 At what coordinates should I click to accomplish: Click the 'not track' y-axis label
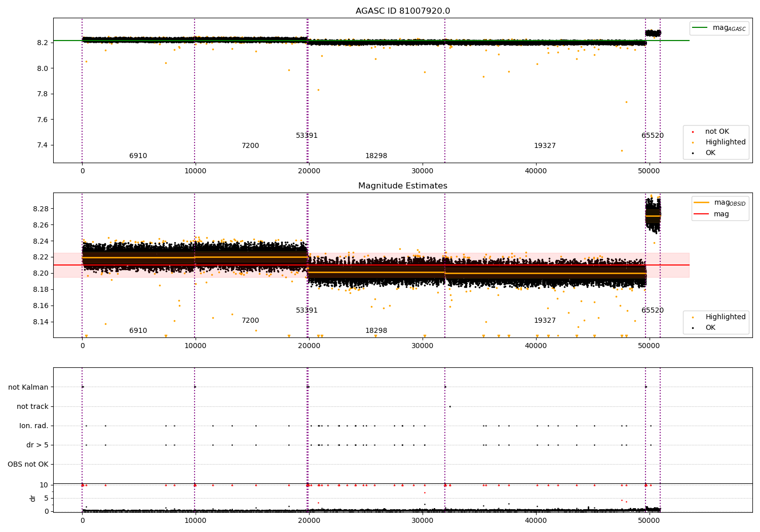32,406
